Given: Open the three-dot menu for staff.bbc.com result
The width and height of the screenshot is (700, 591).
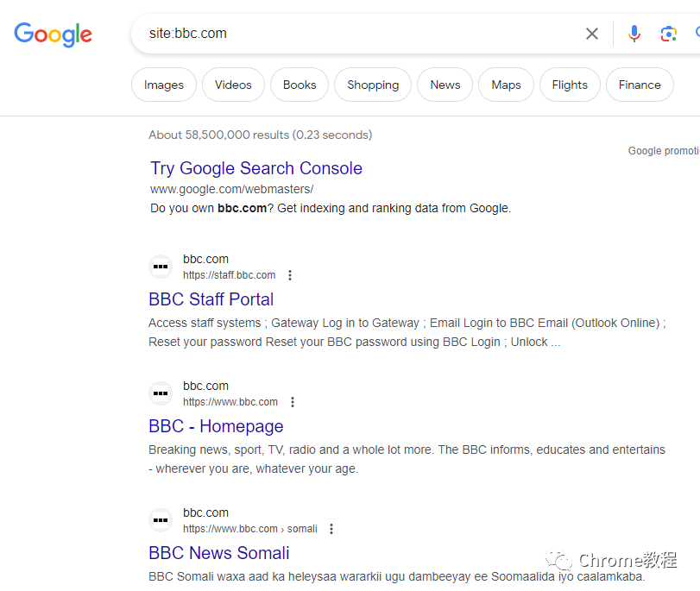Looking at the screenshot, I should point(290,275).
